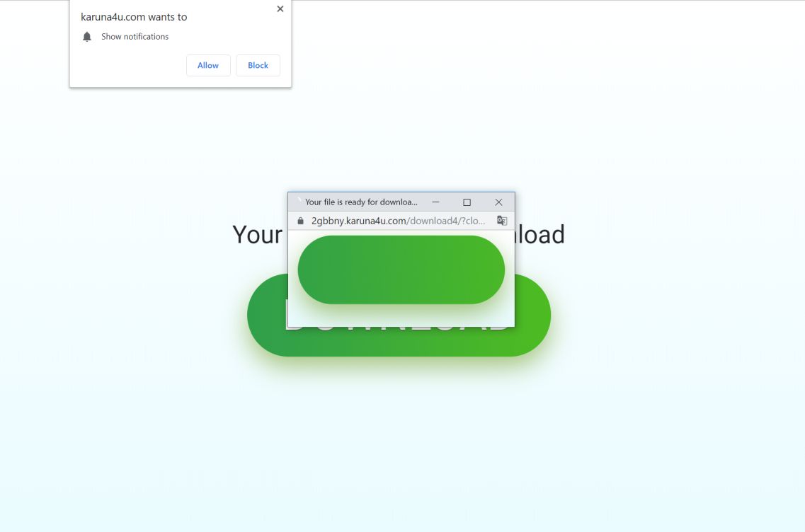The width and height of the screenshot is (805, 532).
Task: Click the popup title 'Your file is ready for downloa...'
Action: click(x=361, y=202)
